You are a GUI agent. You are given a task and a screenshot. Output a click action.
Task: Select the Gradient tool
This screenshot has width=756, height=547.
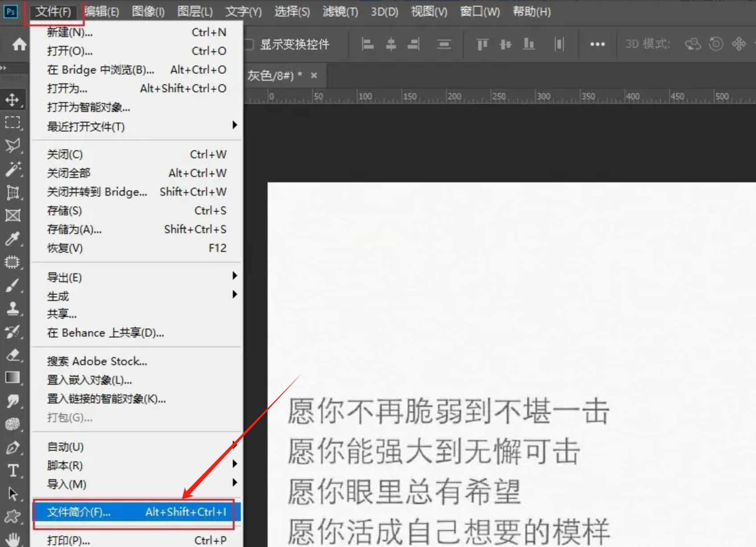pos(12,378)
